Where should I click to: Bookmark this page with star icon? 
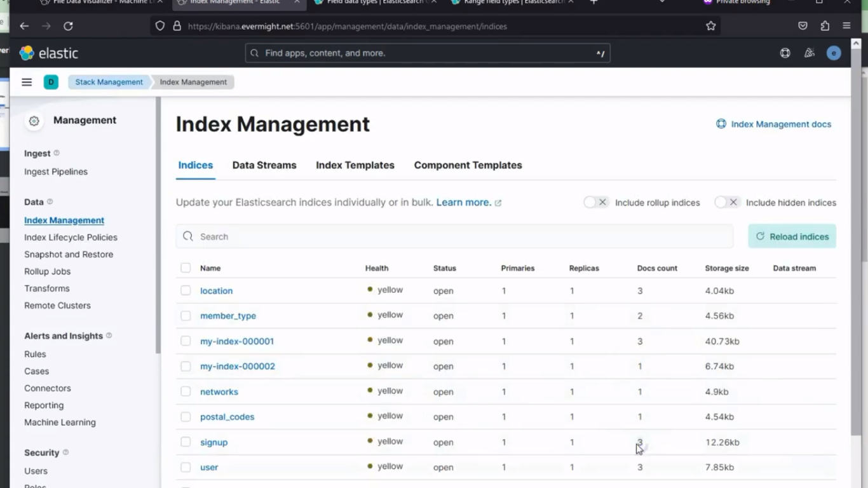pyautogui.click(x=710, y=26)
